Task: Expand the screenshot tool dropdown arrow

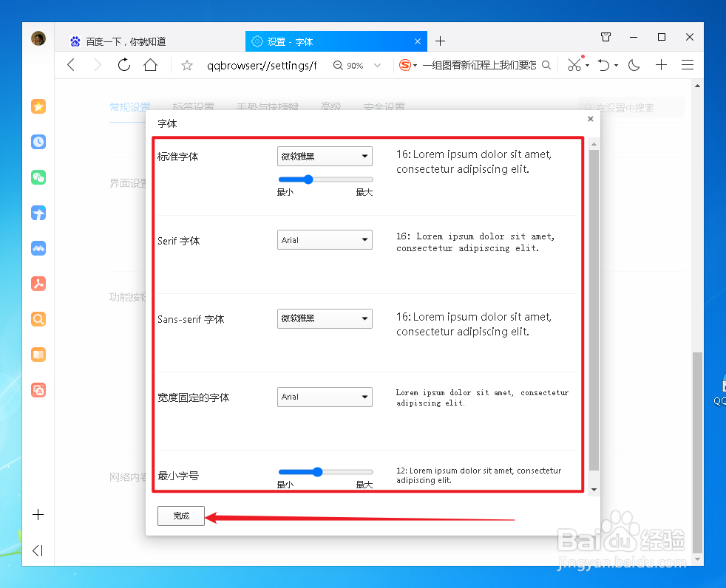Action: click(587, 65)
